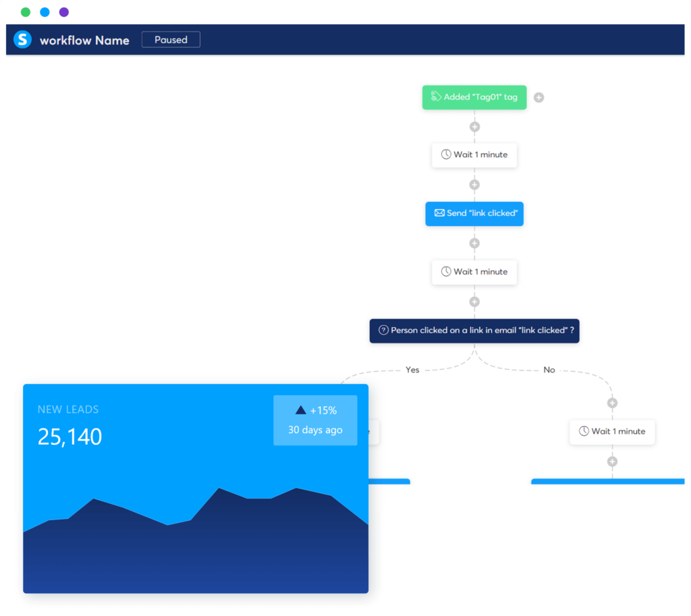The width and height of the screenshot is (691, 616).
Task: Select the No branch label
Action: click(x=549, y=370)
